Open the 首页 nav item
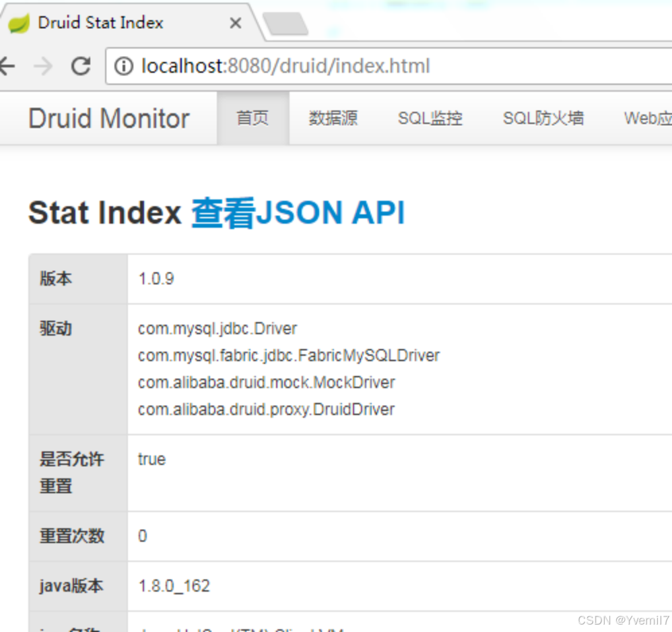The height and width of the screenshot is (632, 672). tap(253, 119)
